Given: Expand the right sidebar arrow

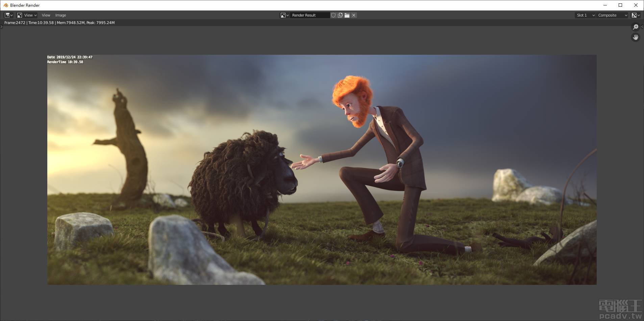Looking at the screenshot, I should click(642, 27).
